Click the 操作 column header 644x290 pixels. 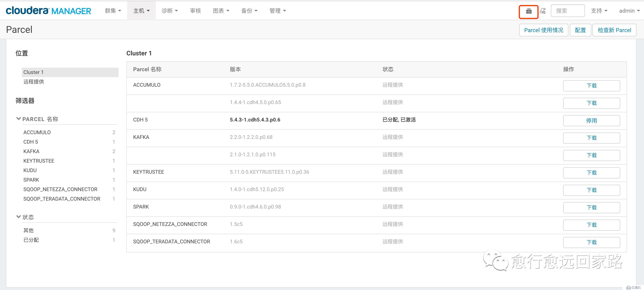tap(569, 69)
